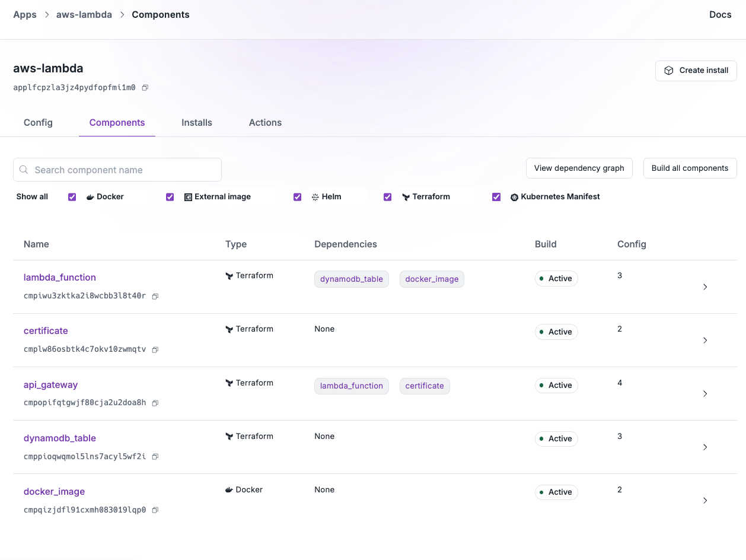Image resolution: width=746 pixels, height=560 pixels.
Task: Open the lambda_function component link
Action: pos(60,277)
